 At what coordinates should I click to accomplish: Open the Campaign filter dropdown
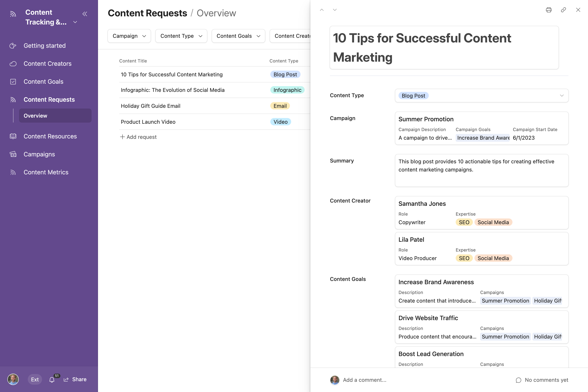(x=129, y=36)
